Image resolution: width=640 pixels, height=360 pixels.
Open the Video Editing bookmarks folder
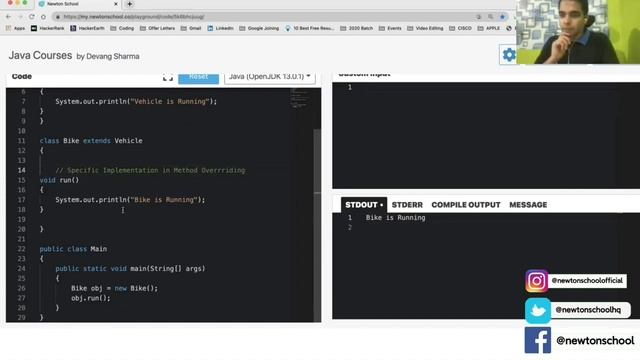[x=425, y=28]
